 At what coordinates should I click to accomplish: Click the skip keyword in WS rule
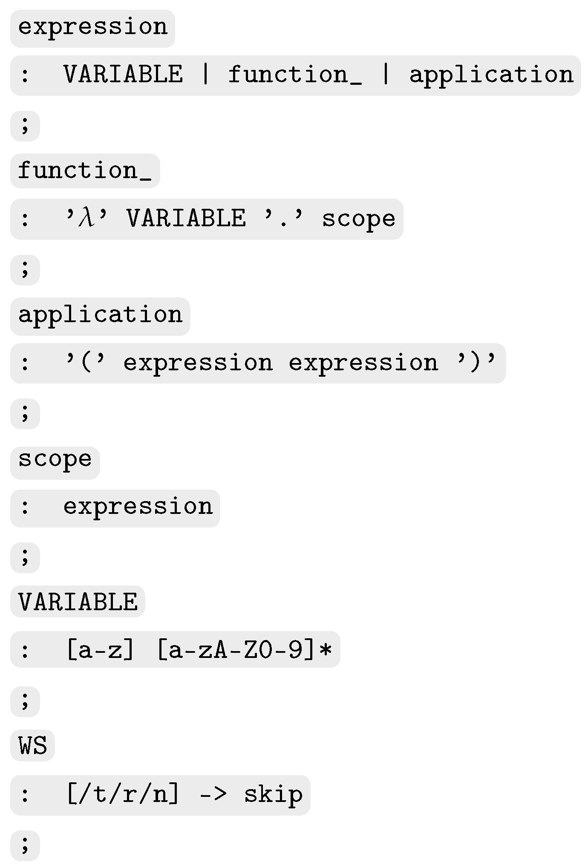[x=273, y=795]
